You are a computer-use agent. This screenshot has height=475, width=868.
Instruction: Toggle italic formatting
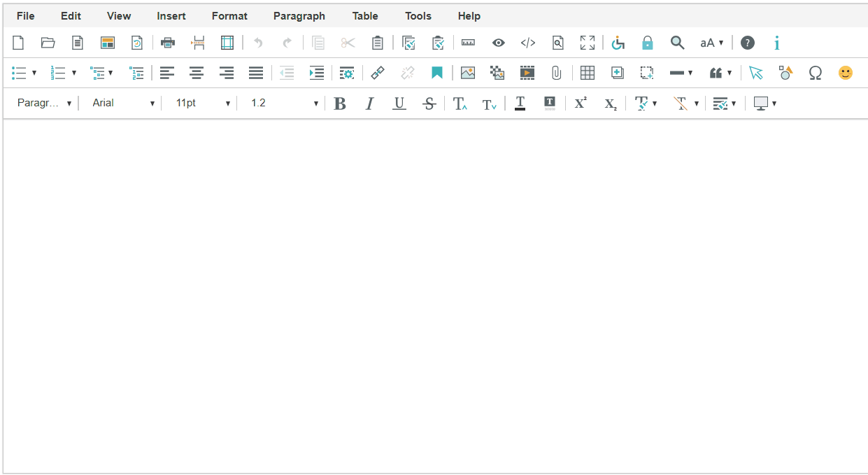(x=369, y=104)
